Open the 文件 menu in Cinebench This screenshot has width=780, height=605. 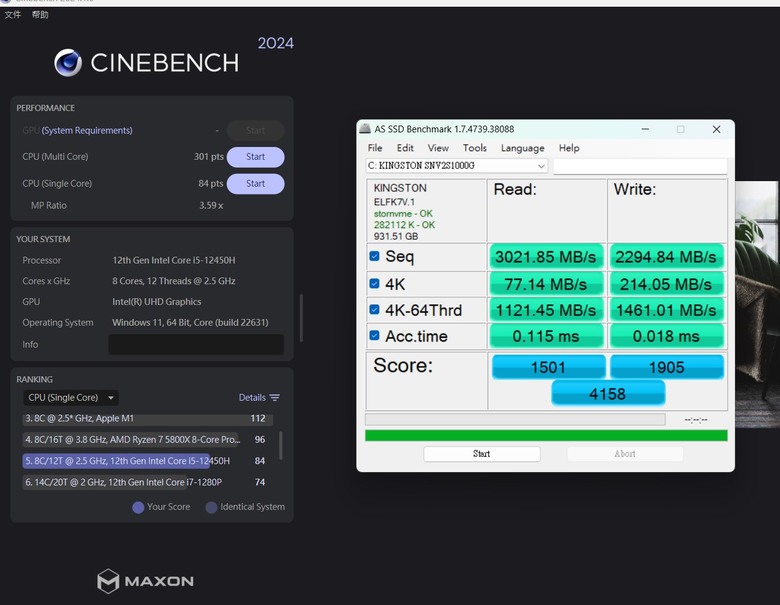pyautogui.click(x=13, y=14)
